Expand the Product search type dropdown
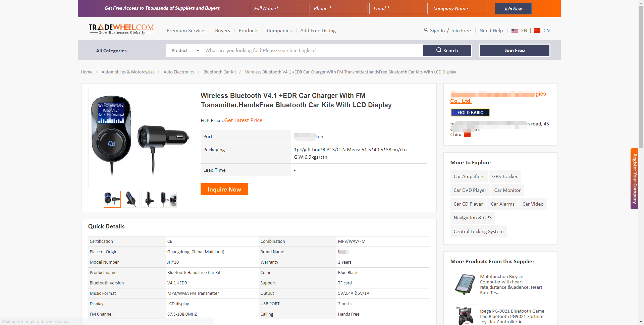Screen dimensions: 644x325 [x=184, y=50]
